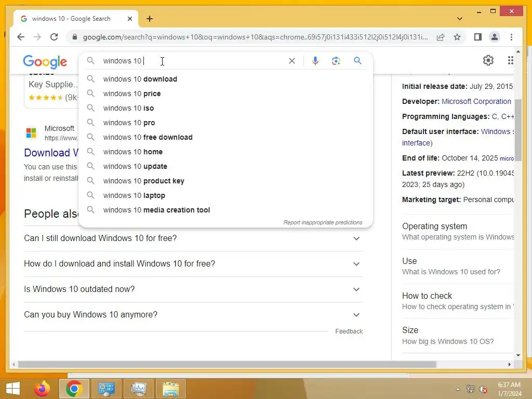The image size is (532, 399).
Task: Click the horizontal scrollbar thumb
Action: point(227,364)
